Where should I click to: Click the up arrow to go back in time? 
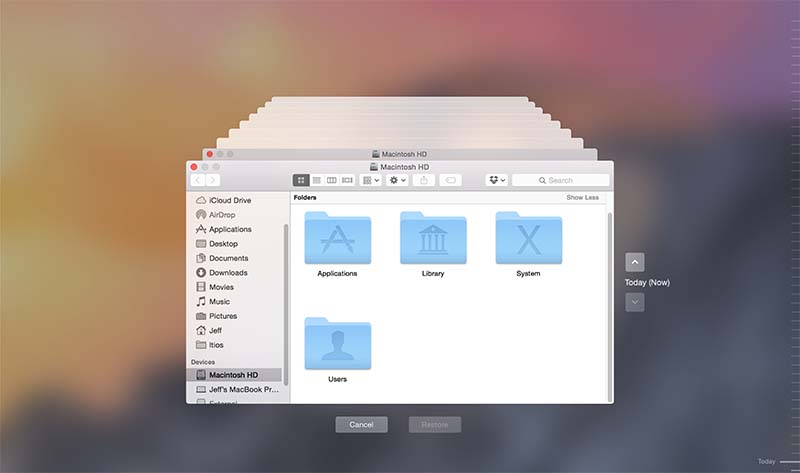pos(635,262)
